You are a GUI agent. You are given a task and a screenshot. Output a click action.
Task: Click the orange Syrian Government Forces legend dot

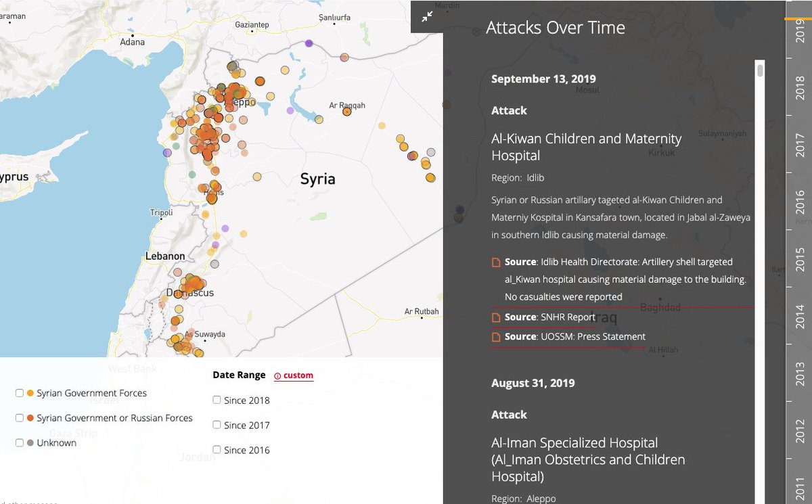click(x=30, y=393)
